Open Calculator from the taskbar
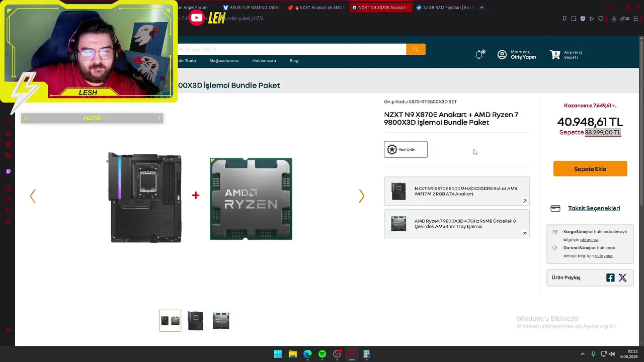This screenshot has height=362, width=644. pos(366,354)
